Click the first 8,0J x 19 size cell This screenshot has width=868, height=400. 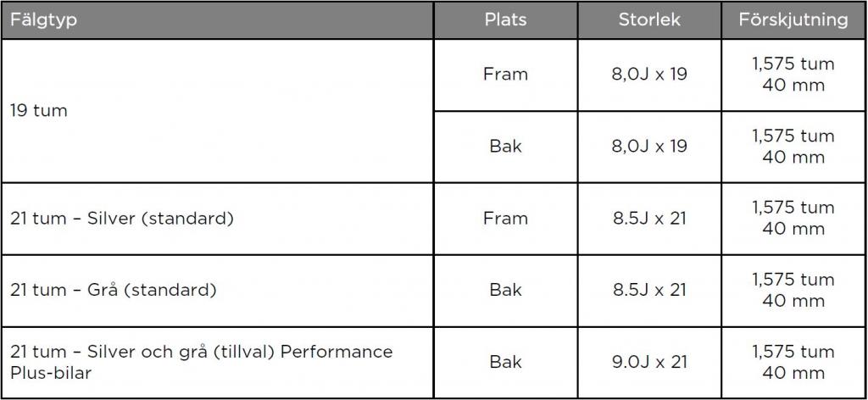pyautogui.click(x=649, y=75)
